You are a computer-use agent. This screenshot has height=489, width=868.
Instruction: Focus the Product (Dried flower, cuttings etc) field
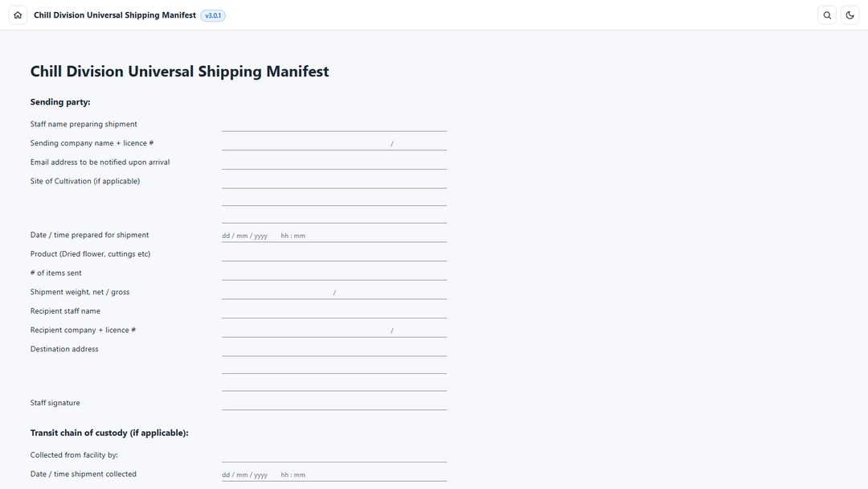[x=334, y=254]
